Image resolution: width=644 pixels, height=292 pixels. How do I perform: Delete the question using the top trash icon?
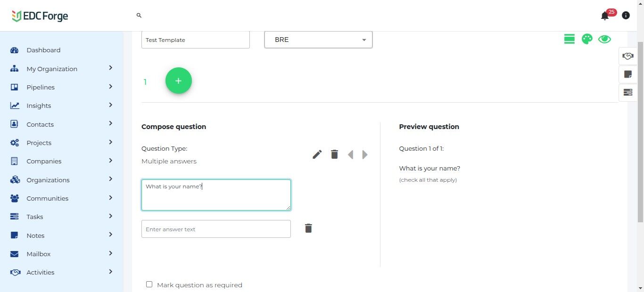click(x=334, y=154)
